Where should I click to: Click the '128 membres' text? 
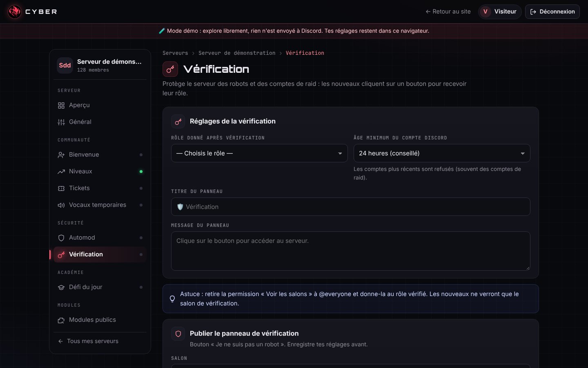93,70
